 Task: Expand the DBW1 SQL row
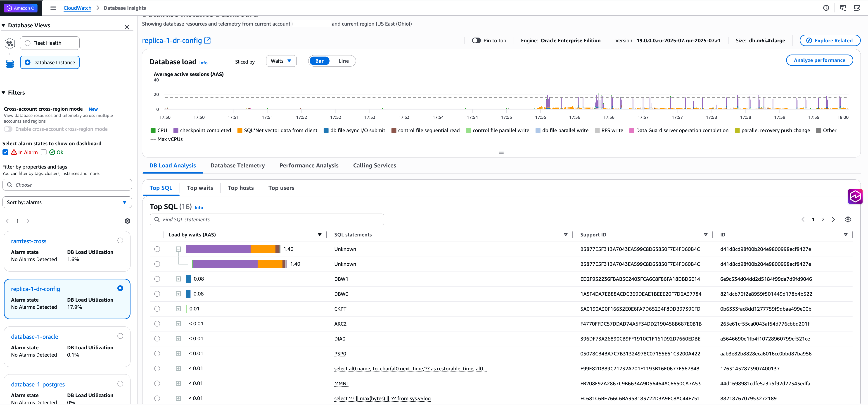coord(178,279)
